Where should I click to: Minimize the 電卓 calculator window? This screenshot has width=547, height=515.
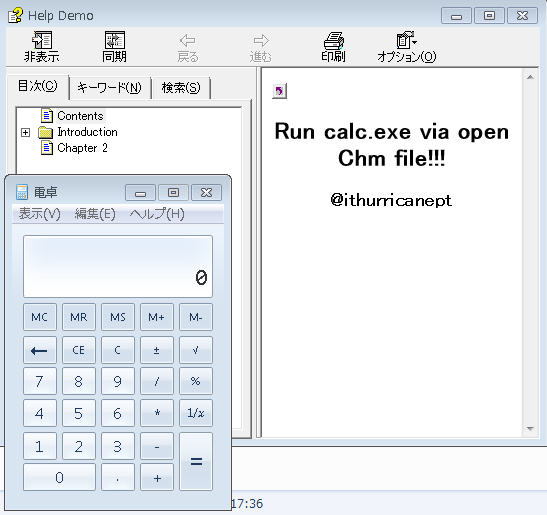point(141,193)
